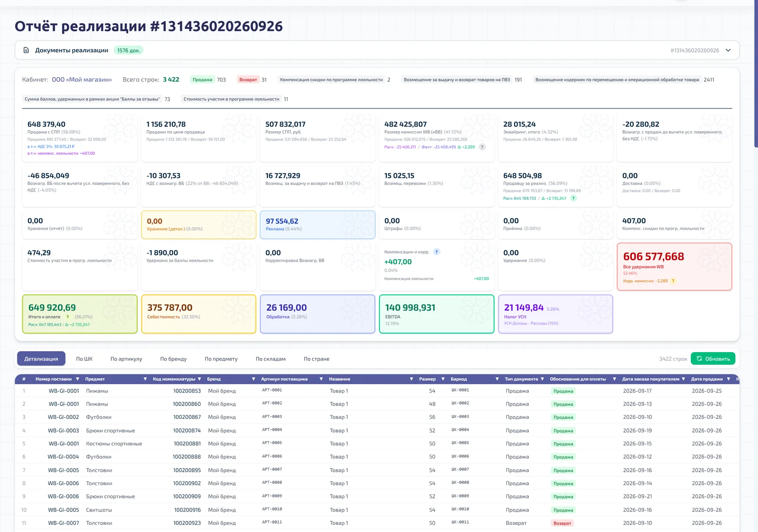This screenshot has height=532, width=758.
Task: Click the 1576 док. badge
Action: coord(128,51)
